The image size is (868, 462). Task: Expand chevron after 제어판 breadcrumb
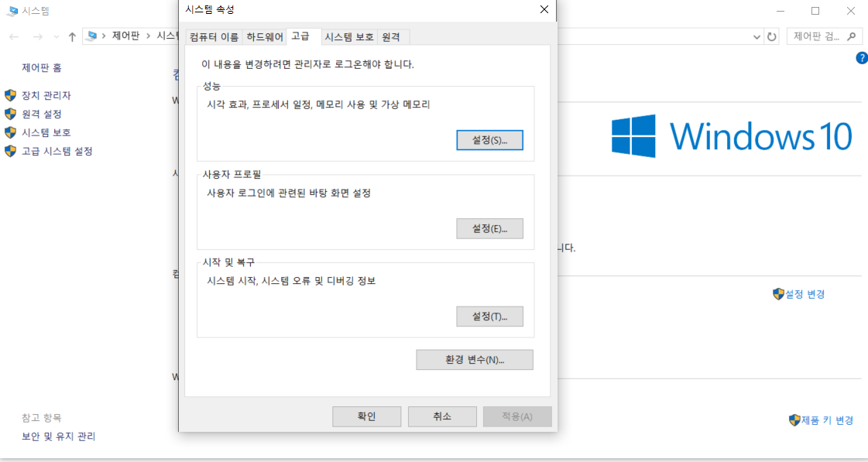pos(149,36)
